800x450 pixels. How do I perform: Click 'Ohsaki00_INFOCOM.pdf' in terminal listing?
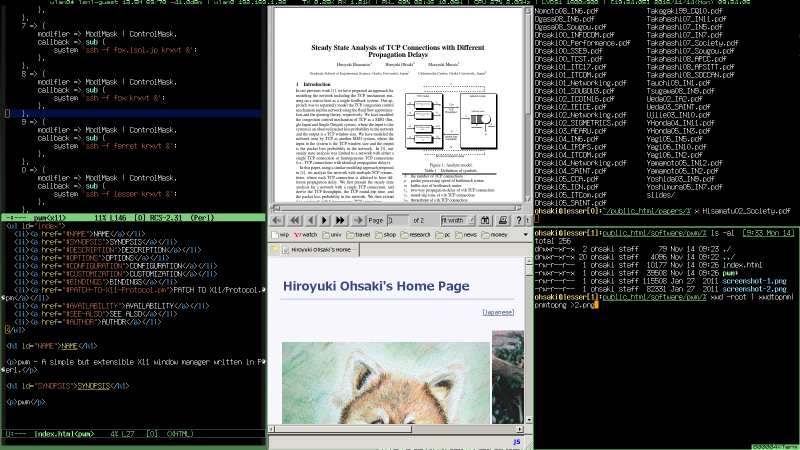coord(574,35)
